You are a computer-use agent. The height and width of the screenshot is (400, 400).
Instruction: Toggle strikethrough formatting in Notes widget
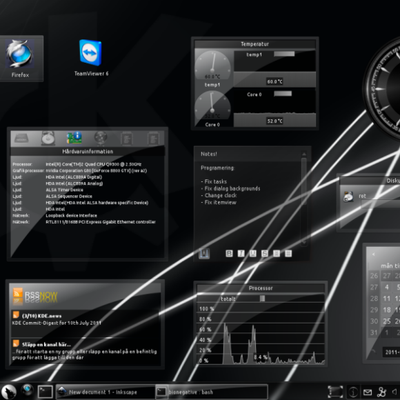[265, 254]
